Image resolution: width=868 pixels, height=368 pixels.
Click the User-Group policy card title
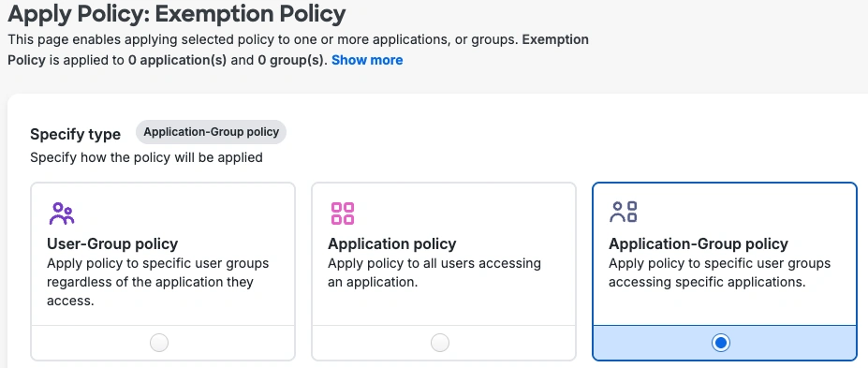[x=112, y=243]
